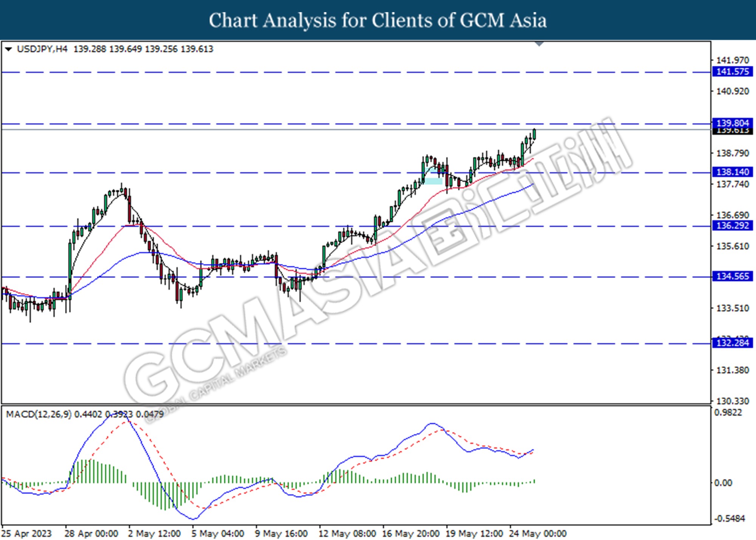Click the 2 May 12:00 time label
Screen dimensions: 756x540
tap(154, 534)
